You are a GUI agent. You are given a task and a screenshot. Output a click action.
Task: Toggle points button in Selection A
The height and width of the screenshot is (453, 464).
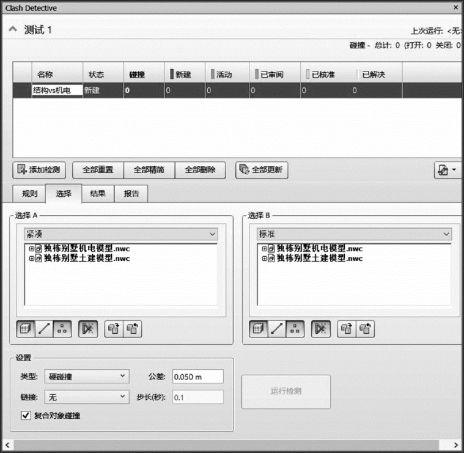62,329
